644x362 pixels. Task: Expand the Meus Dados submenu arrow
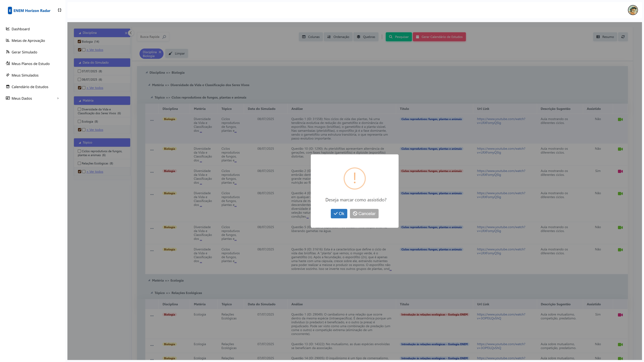click(x=58, y=98)
